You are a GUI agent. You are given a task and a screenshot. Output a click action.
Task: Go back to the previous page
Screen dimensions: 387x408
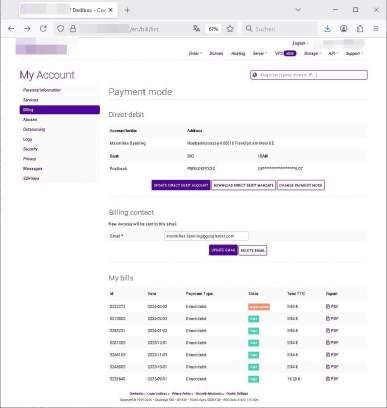tap(11, 29)
